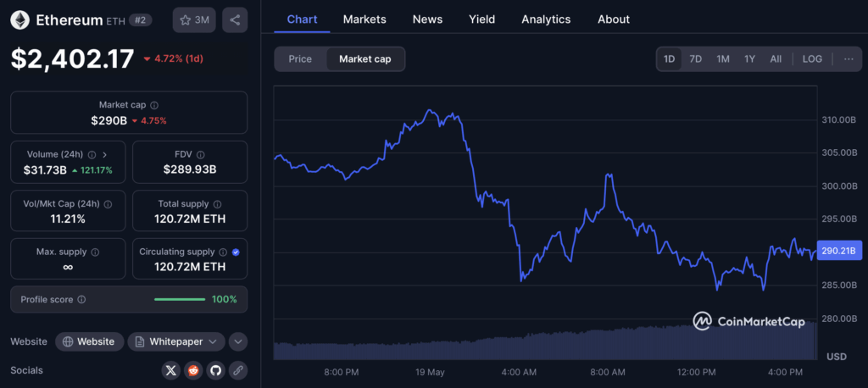Open Market cap info tooltip icon

154,104
